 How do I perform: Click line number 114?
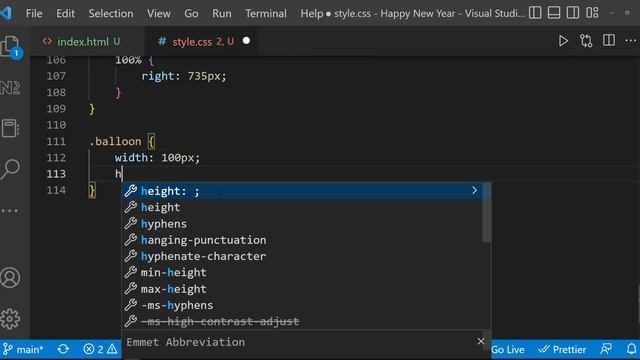[x=56, y=191]
